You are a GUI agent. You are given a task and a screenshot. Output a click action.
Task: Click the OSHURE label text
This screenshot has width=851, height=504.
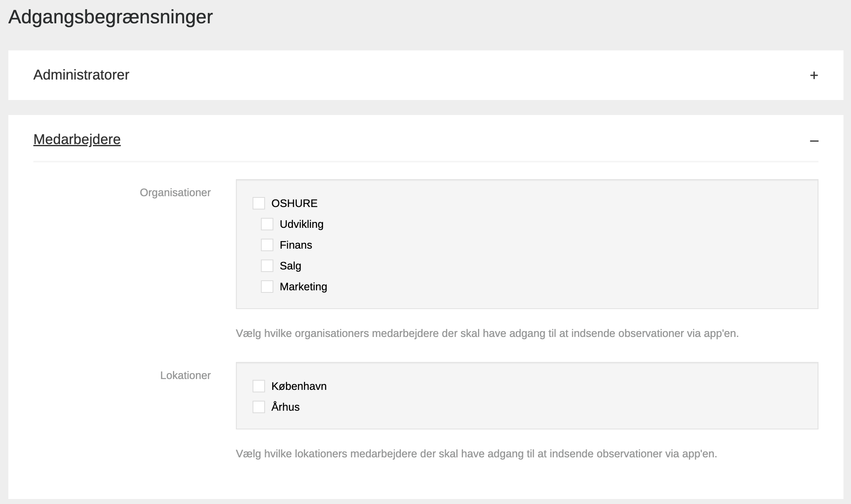(294, 203)
